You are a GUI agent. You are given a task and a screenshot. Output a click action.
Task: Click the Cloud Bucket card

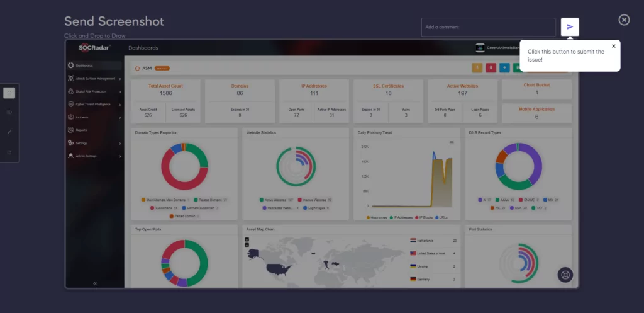pos(536,89)
